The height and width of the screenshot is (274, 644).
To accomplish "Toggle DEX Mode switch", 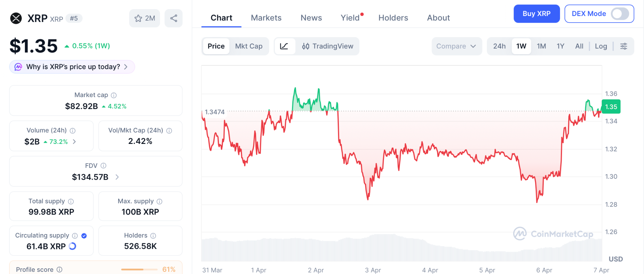I will pos(619,14).
